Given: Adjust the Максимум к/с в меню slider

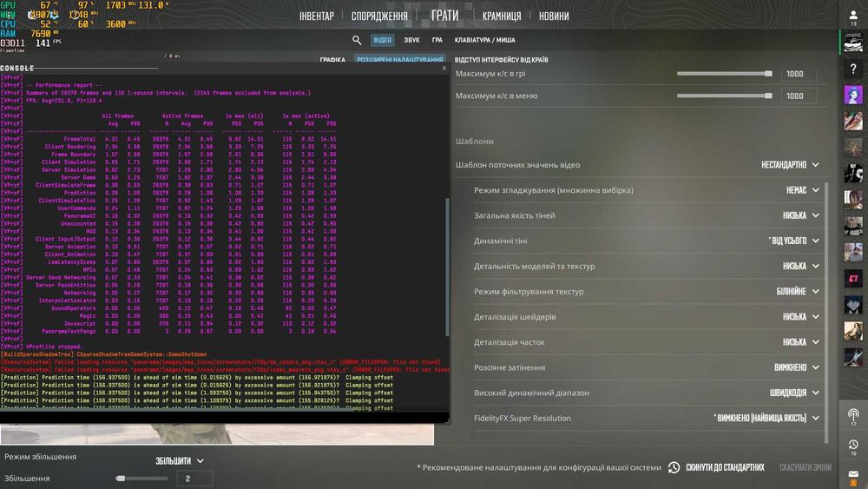Looking at the screenshot, I should pos(724,96).
